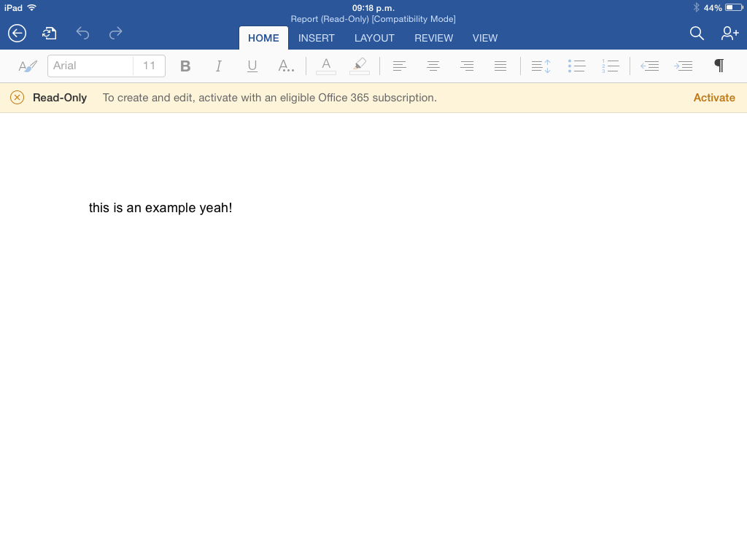Tap the Wi-Fi status icon

tap(32, 7)
